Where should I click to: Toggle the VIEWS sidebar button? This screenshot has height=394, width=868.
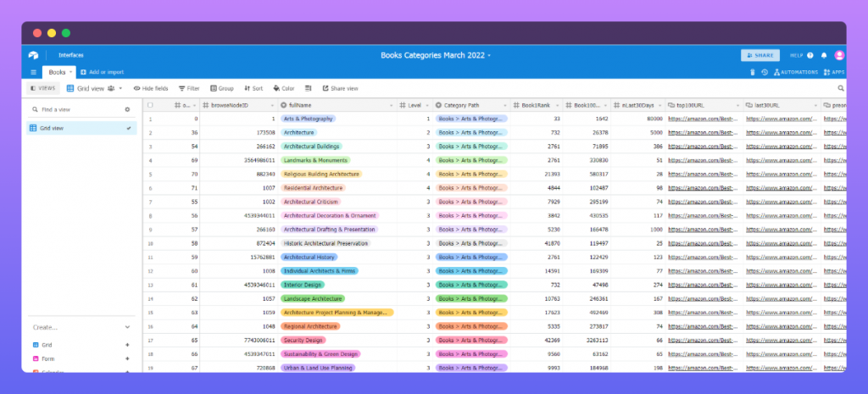(43, 88)
